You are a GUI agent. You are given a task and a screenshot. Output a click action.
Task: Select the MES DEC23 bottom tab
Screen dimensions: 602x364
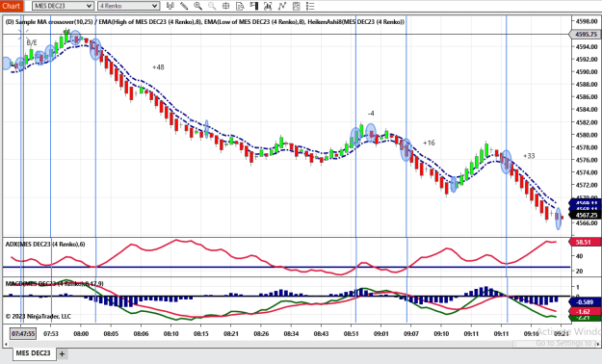(x=34, y=353)
